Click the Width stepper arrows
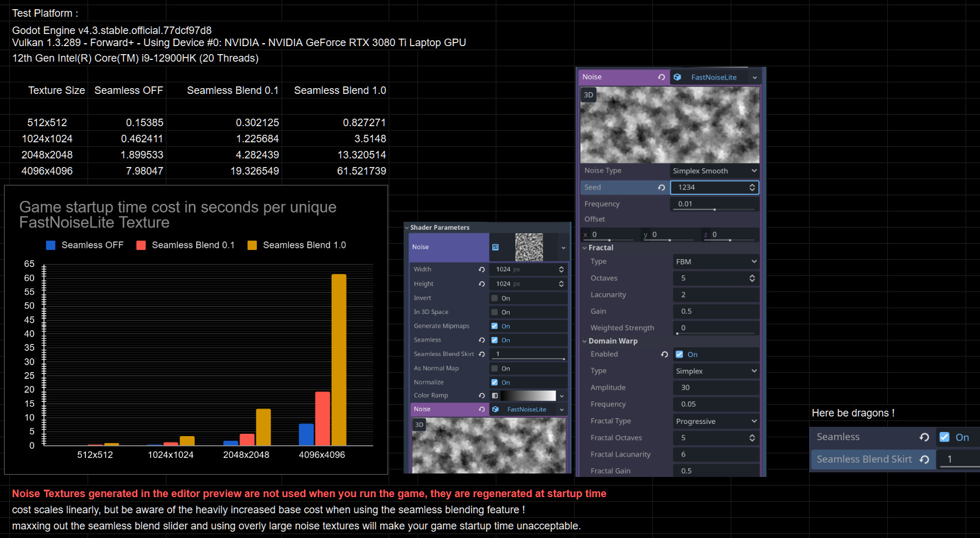 pyautogui.click(x=561, y=270)
